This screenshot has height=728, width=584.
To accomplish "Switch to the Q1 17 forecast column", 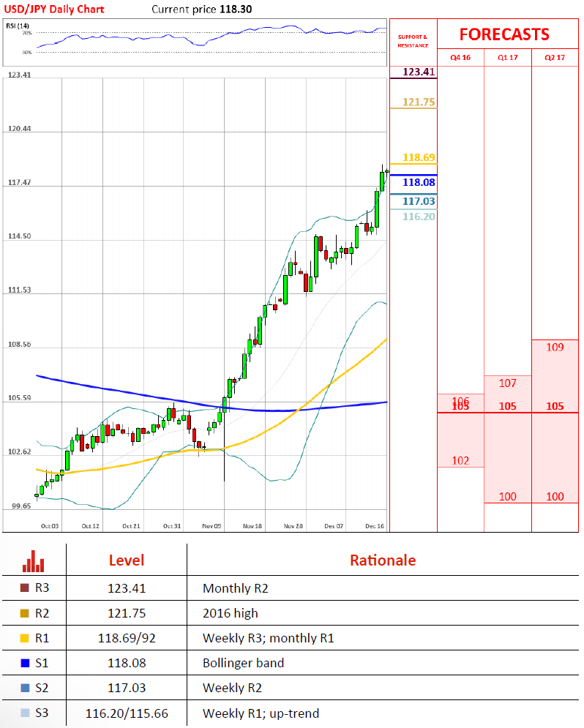I will click(507, 58).
